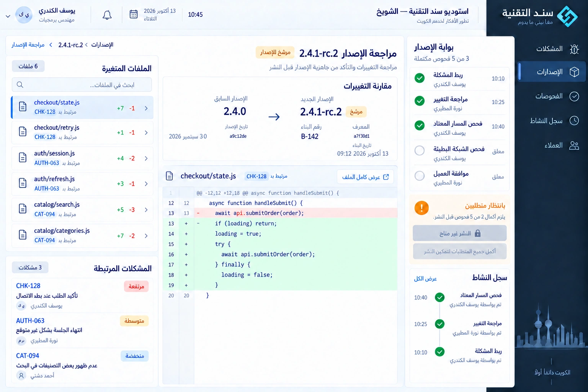
Task: Click the search magnifier in the files box
Action: (20, 85)
